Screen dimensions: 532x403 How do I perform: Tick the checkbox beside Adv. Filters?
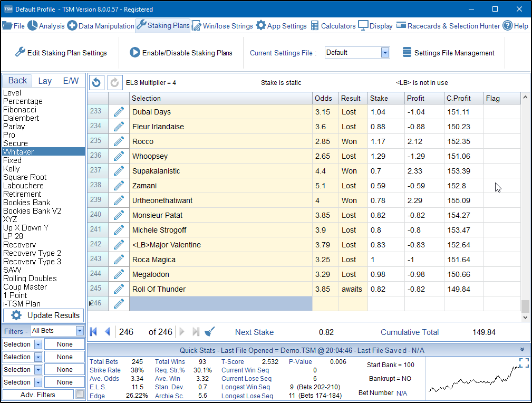pyautogui.click(x=80, y=395)
